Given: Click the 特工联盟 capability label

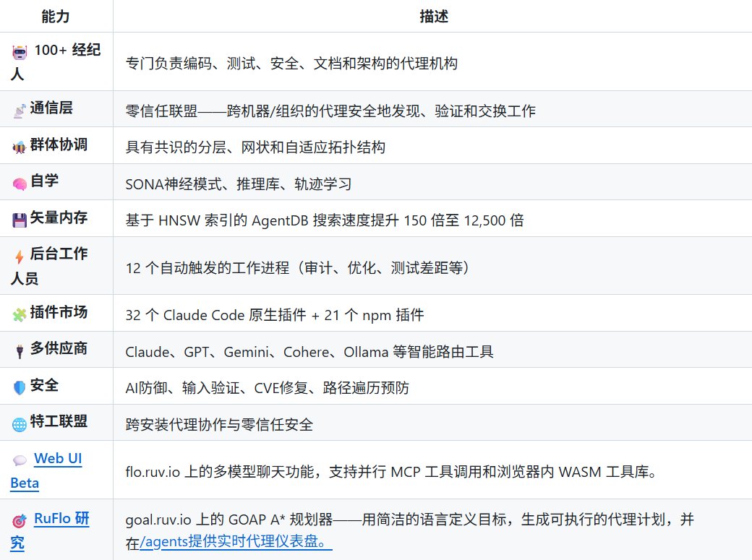Looking at the screenshot, I should pyautogui.click(x=59, y=421).
